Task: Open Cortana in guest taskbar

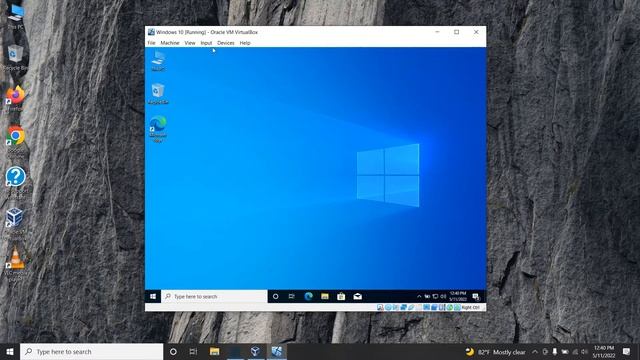Action: 276,296
